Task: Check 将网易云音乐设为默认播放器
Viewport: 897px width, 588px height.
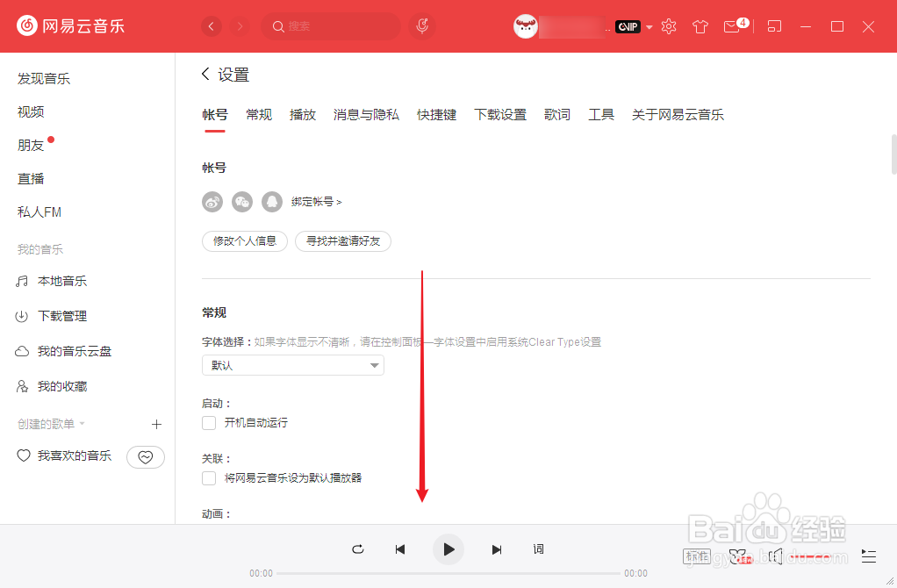Action: pyautogui.click(x=209, y=478)
